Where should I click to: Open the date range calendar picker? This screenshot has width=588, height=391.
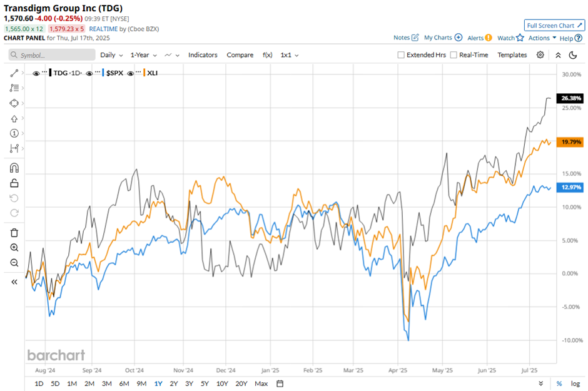280,383
